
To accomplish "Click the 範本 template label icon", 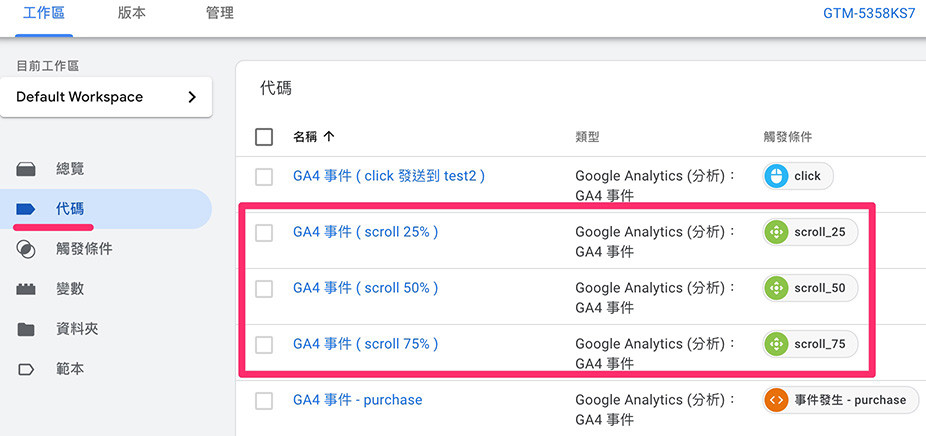I will [26, 369].
